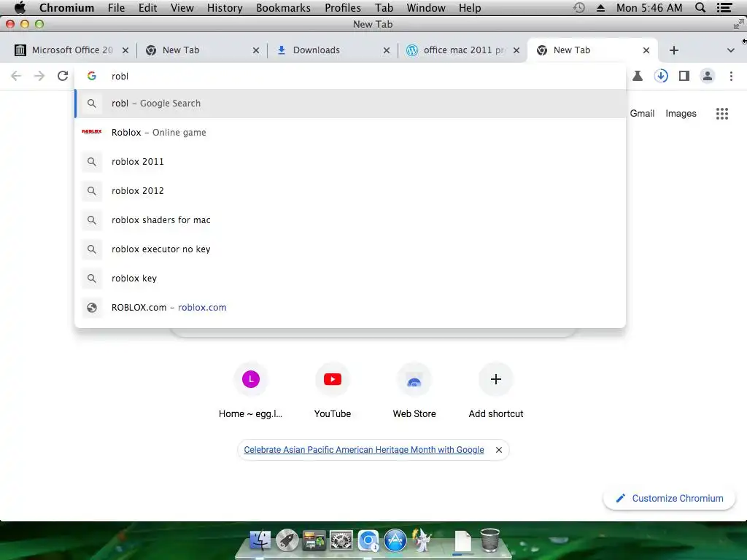Open Chromium in the dock
Image resolution: width=747 pixels, height=560 pixels.
point(368,540)
